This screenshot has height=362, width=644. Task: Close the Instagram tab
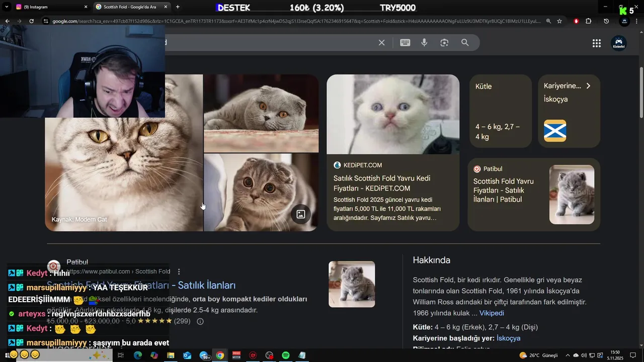(86, 7)
